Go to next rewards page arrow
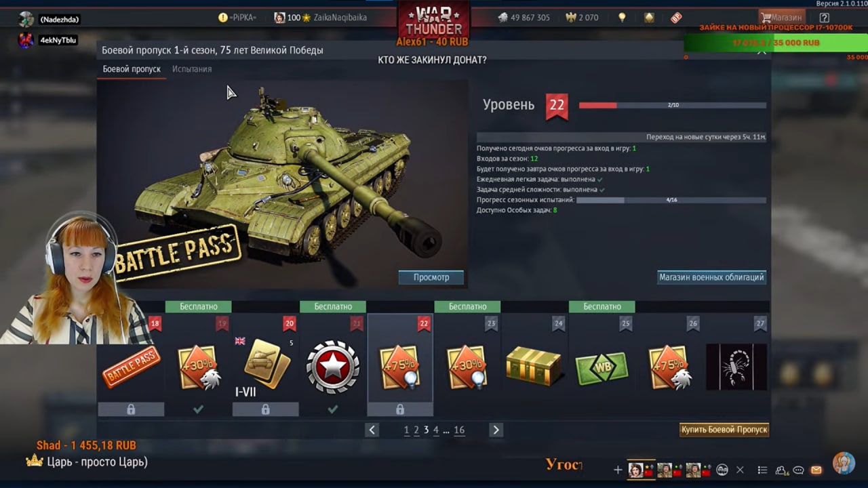The image size is (868, 488). click(496, 430)
